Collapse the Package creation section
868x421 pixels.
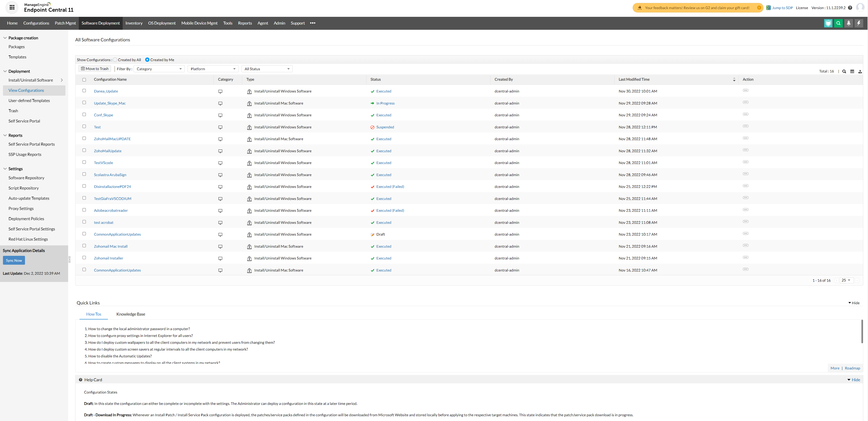[5, 38]
